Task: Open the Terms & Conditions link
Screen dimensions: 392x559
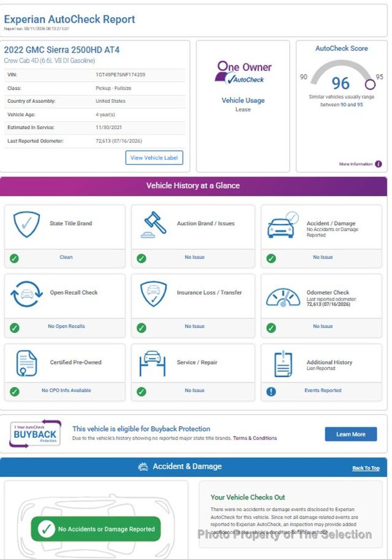Action: [255, 438]
